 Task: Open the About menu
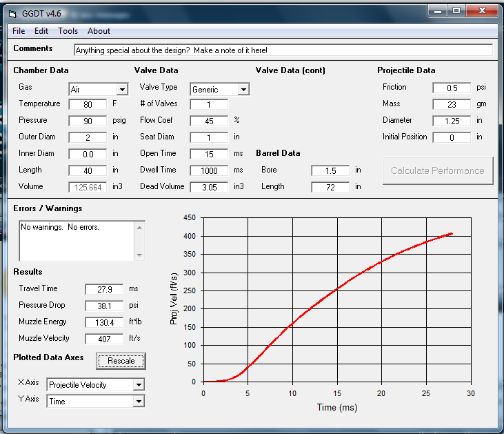tap(99, 31)
